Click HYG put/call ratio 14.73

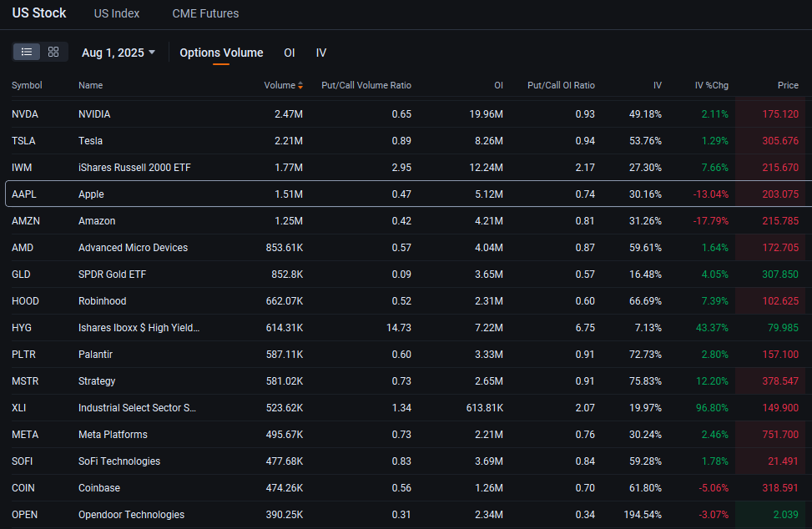coord(399,328)
